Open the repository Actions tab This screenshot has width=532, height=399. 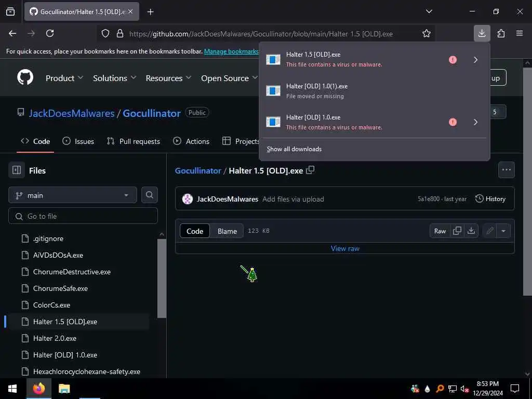click(x=191, y=141)
